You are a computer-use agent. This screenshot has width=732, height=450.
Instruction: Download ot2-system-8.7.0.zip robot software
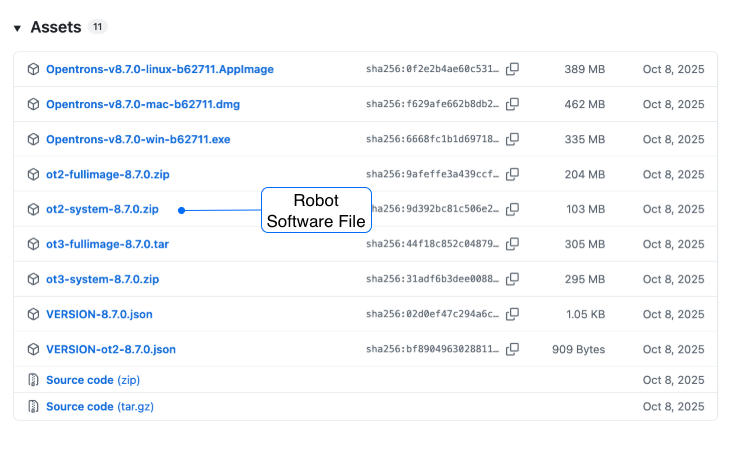[x=102, y=209]
